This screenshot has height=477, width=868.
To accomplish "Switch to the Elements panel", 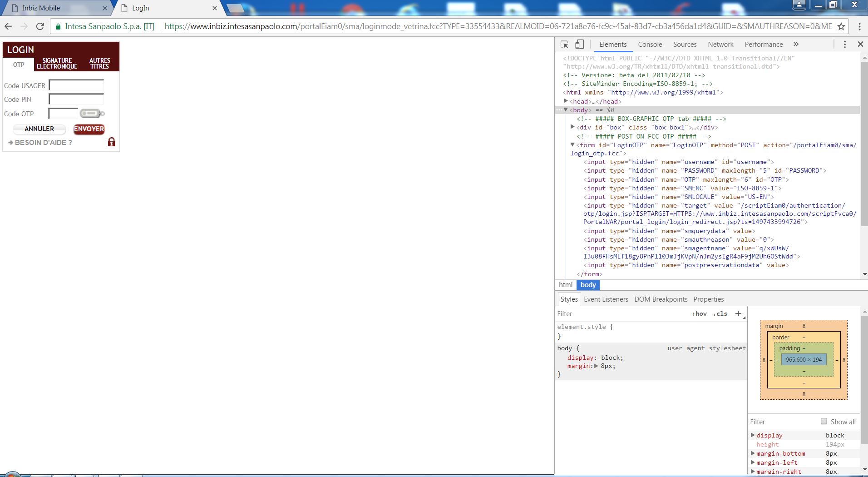I will 613,45.
